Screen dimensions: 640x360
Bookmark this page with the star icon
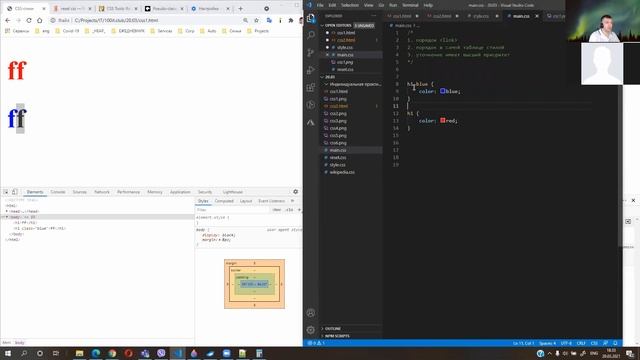point(256,20)
